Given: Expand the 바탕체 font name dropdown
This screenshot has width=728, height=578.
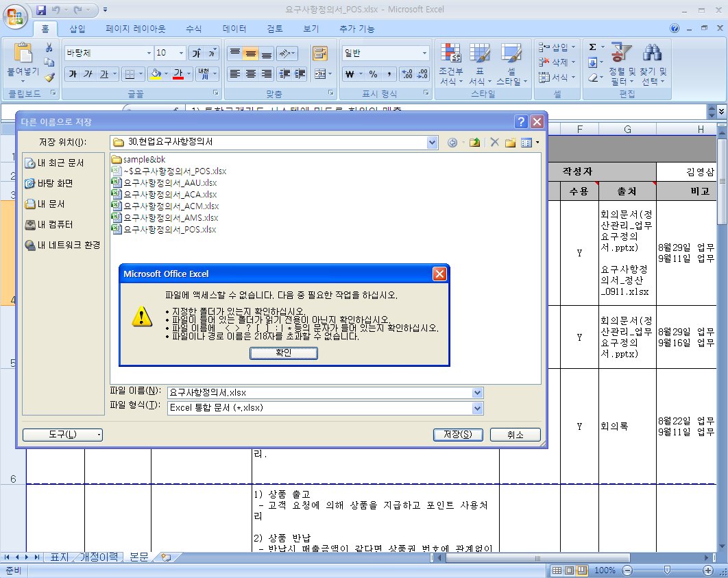Looking at the screenshot, I should [x=149, y=53].
